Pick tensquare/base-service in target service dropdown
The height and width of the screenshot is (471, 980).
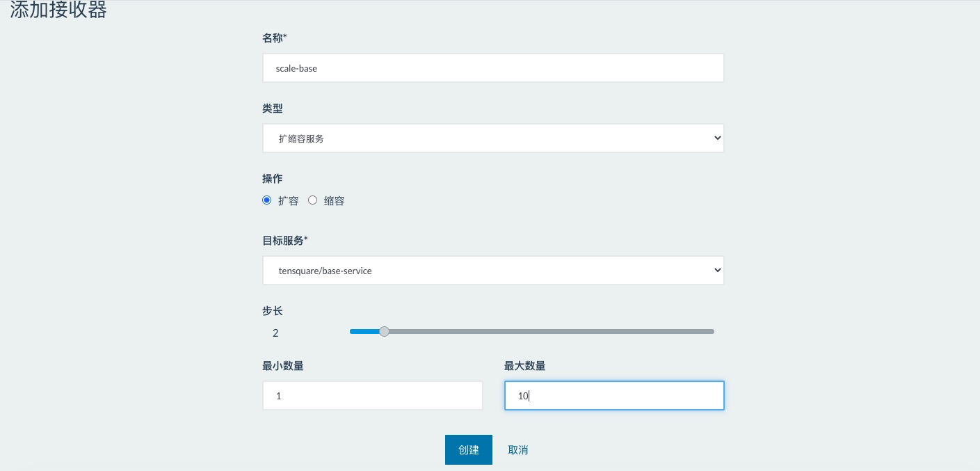[x=493, y=270]
